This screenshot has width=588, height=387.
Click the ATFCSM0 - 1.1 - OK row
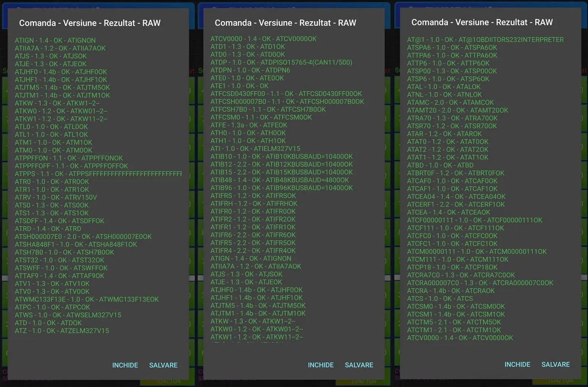point(261,117)
